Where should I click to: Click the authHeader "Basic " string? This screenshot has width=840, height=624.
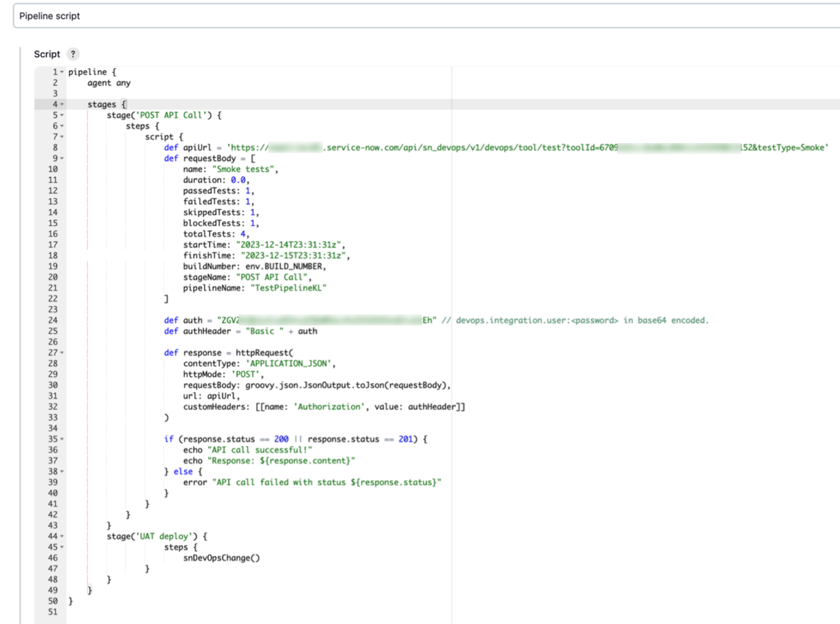click(264, 331)
